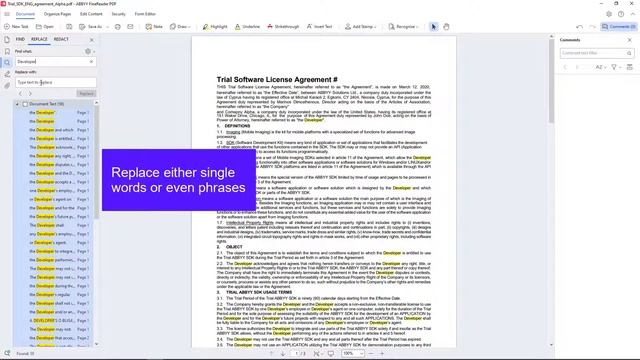This screenshot has height=360, width=640.
Task: Open the Attachments paperclip panel
Action: pos(7,85)
